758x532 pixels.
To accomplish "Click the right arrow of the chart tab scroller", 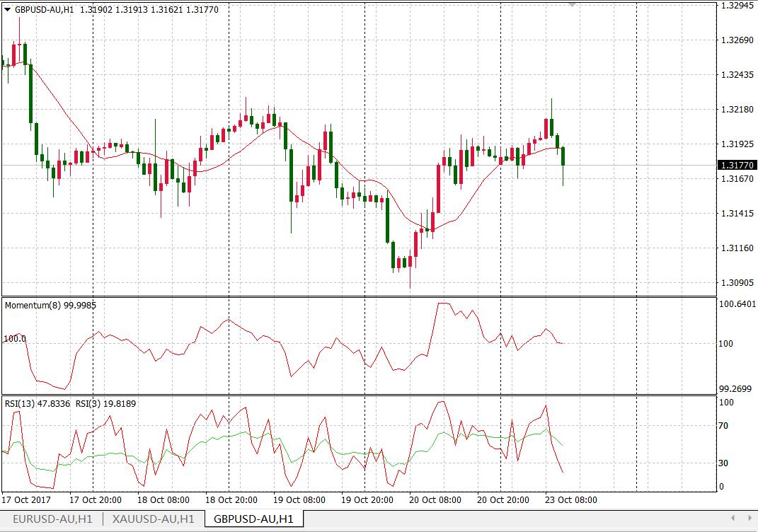I will pyautogui.click(x=749, y=518).
